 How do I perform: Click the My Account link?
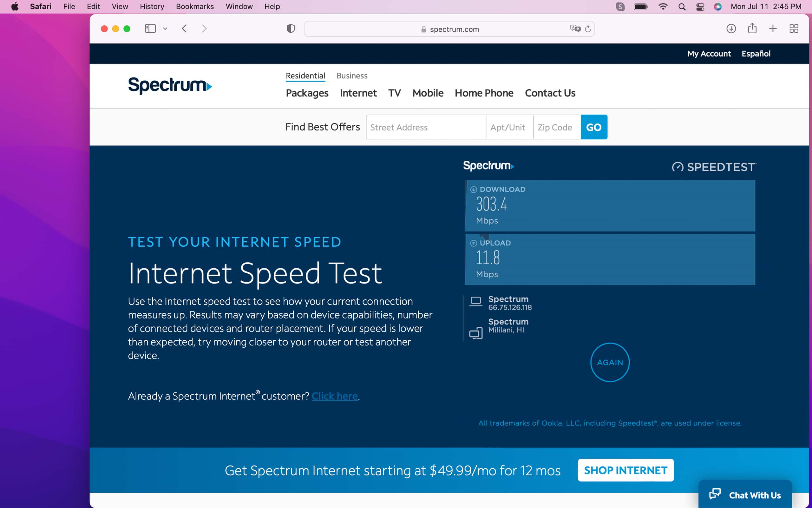709,54
